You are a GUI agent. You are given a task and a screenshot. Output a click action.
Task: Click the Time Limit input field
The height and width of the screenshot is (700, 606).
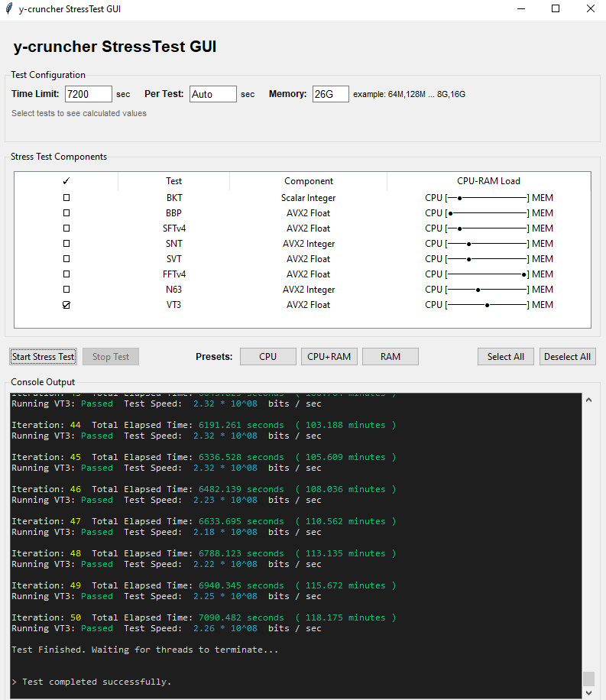point(89,94)
